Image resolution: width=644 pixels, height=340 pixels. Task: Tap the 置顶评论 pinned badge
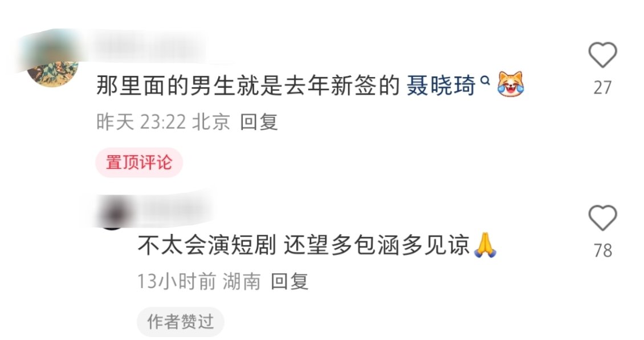(139, 163)
